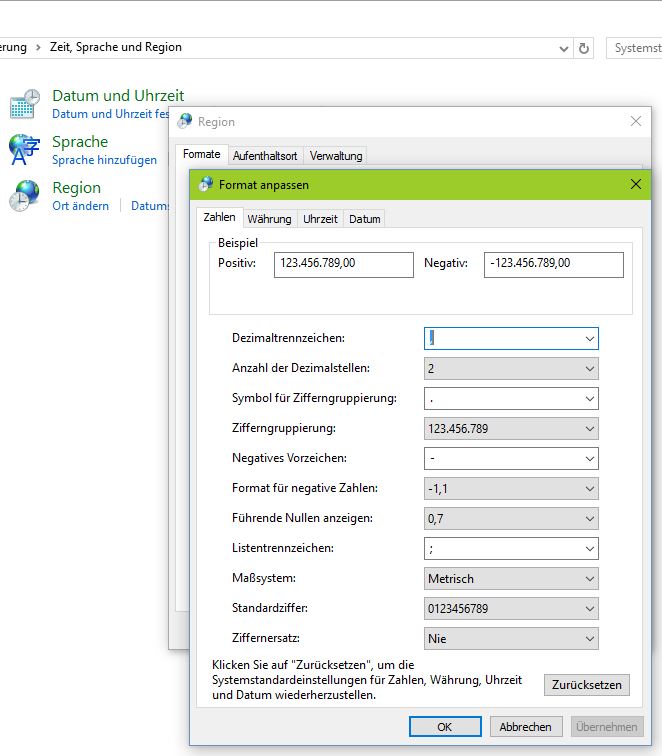Image resolution: width=662 pixels, height=756 pixels.
Task: Switch to the Uhrzeit tab
Action: click(x=320, y=219)
